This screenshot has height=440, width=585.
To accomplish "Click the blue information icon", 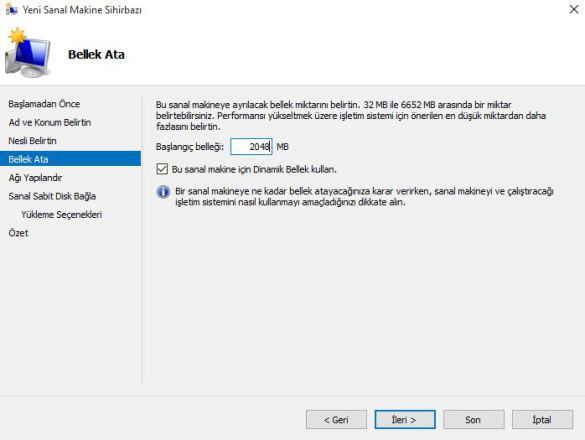I will [163, 192].
